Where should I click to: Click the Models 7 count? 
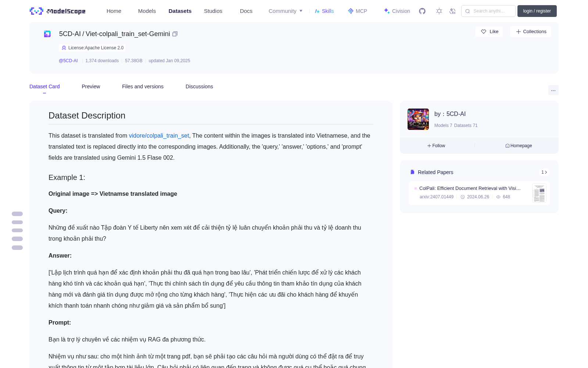tap(443, 125)
